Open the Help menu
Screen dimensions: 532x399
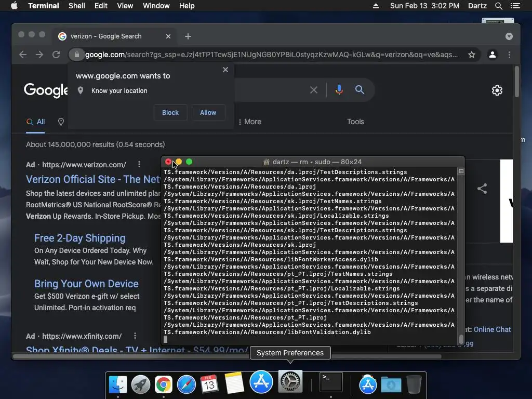point(187,6)
